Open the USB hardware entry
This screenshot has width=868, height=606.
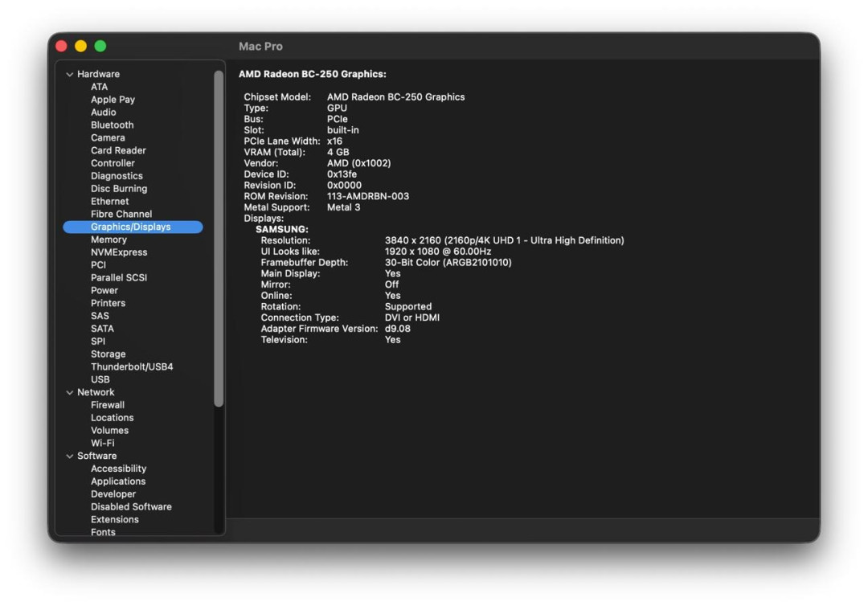click(x=100, y=379)
